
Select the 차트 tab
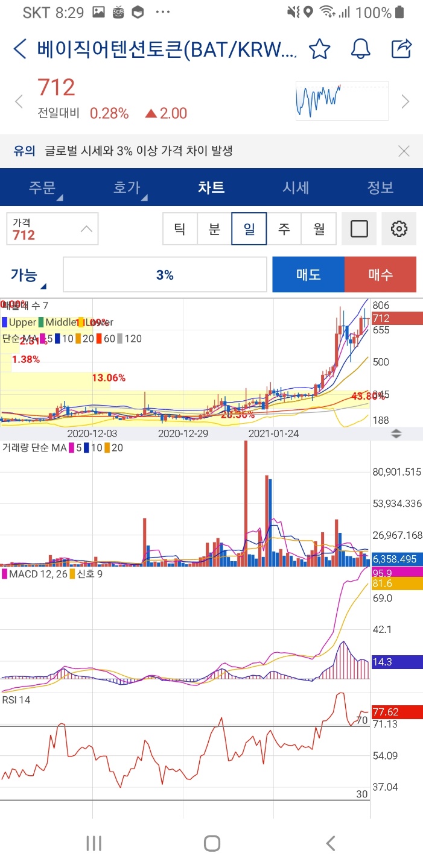point(211,187)
